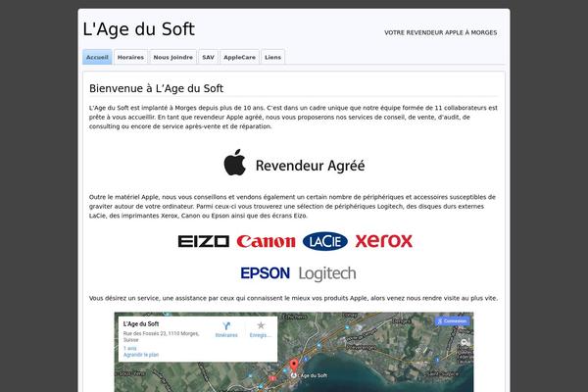Open the Liens tab
This screenshot has height=392, width=588.
(x=272, y=57)
